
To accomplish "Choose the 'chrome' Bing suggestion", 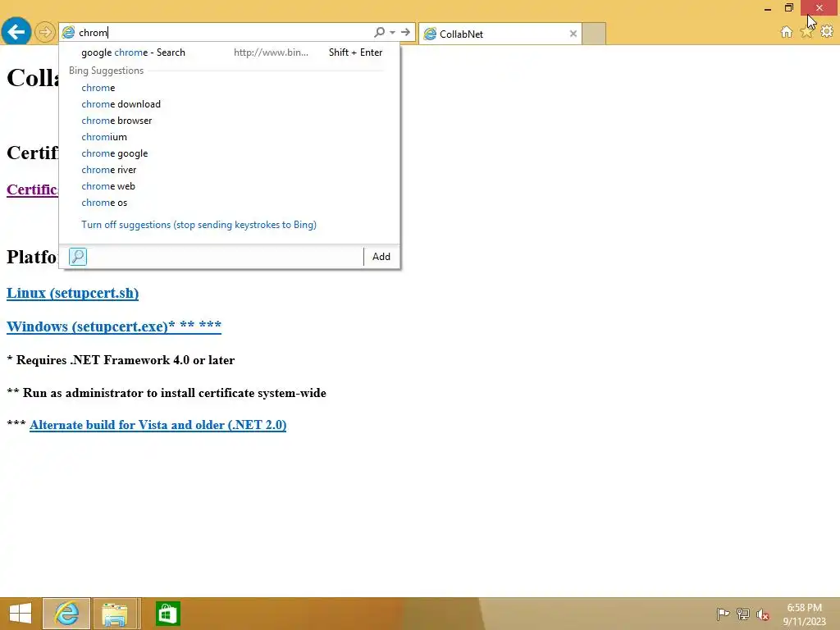I will 230,87.
